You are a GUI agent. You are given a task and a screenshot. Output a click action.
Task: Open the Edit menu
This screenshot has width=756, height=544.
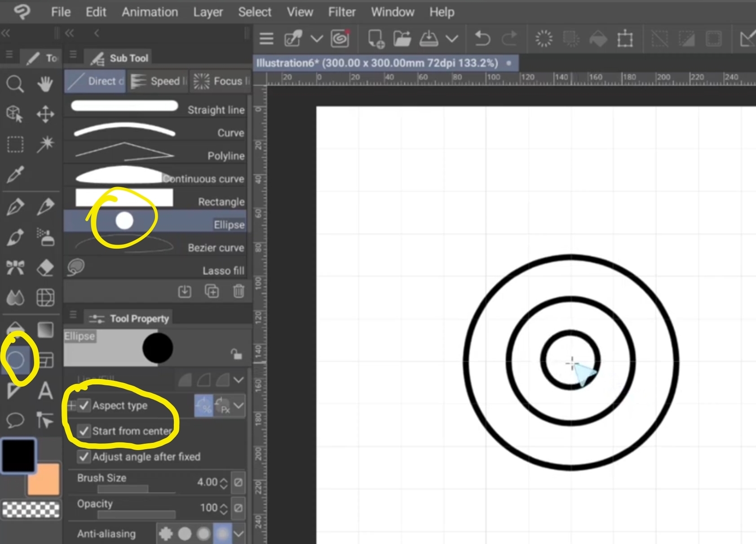coord(96,12)
